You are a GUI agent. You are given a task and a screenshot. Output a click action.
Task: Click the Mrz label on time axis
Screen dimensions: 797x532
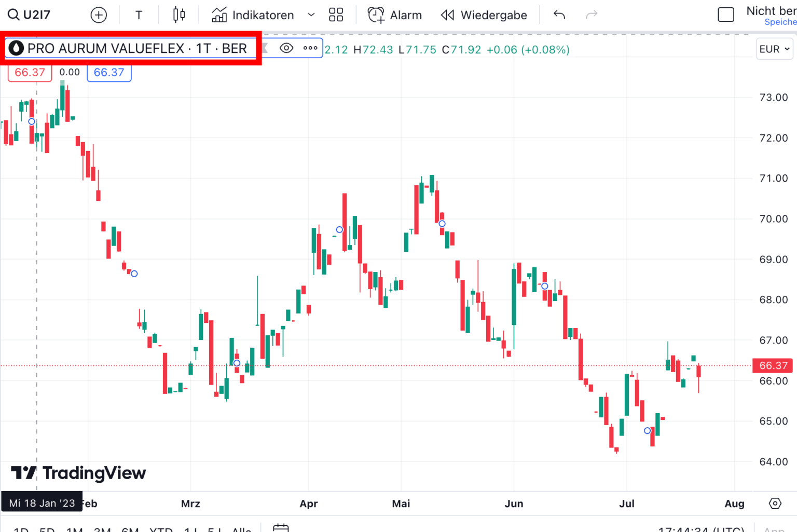[190, 504]
